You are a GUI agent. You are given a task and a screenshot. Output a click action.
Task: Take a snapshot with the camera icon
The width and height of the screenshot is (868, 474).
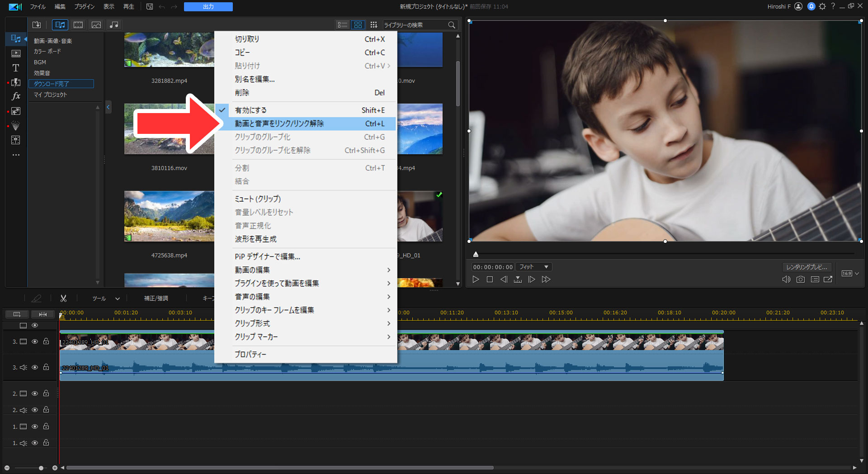(x=801, y=280)
